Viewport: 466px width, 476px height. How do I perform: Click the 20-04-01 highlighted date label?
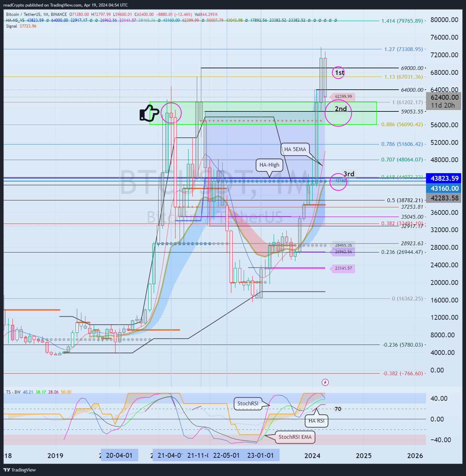(x=119, y=455)
